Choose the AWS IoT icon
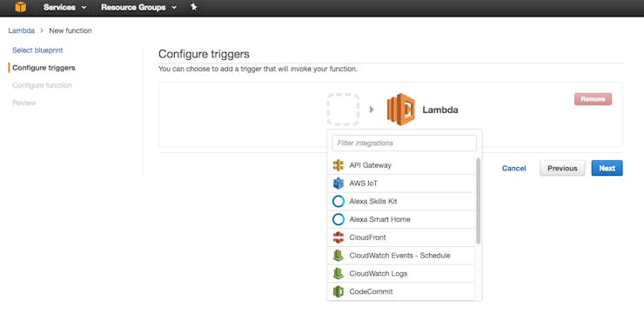This screenshot has width=644, height=321. (338, 184)
